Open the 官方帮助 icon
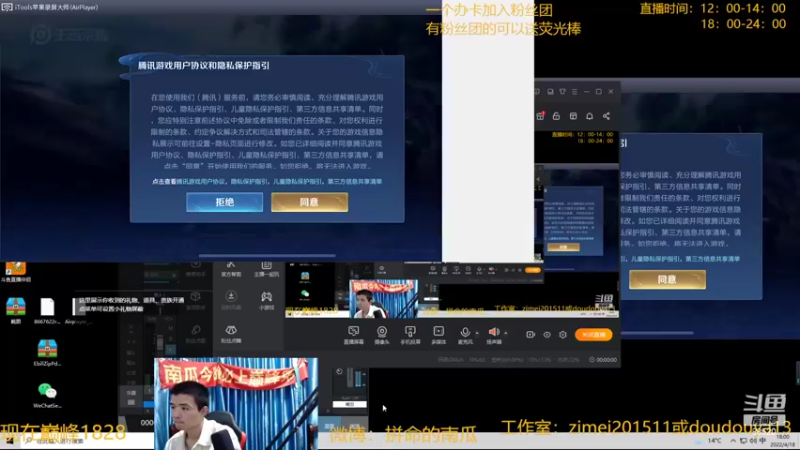The width and height of the screenshot is (800, 450). pyautogui.click(x=231, y=268)
